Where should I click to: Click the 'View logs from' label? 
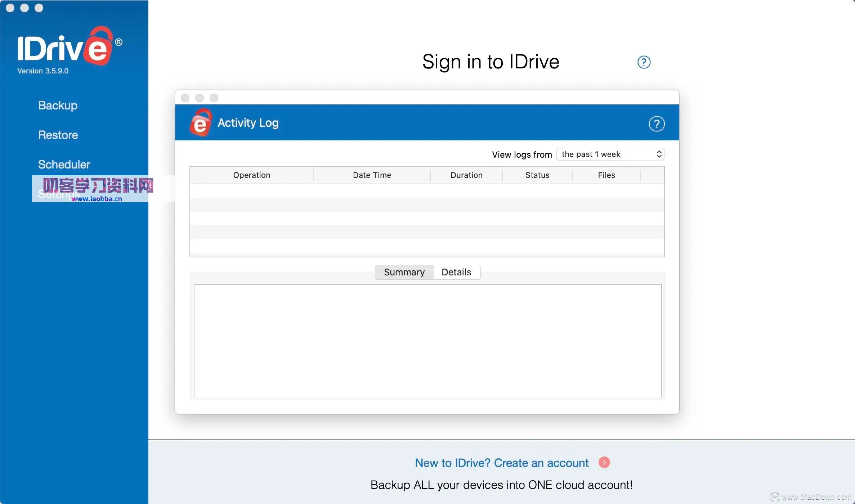point(522,155)
